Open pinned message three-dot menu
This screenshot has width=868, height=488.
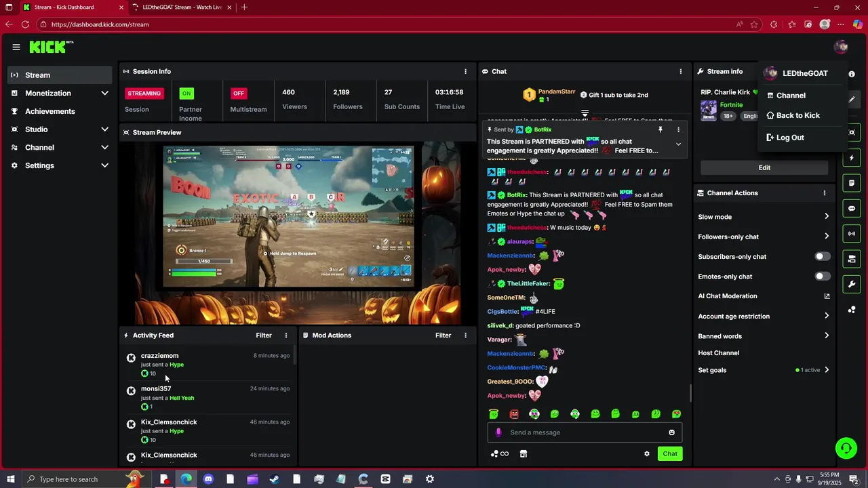(678, 129)
